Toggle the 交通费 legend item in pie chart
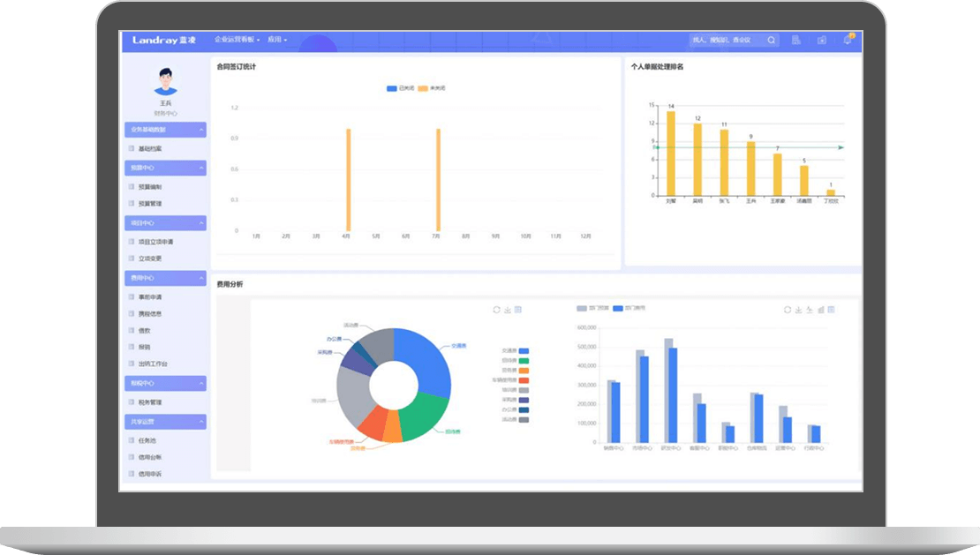Viewport: 980px width, 555px height. [x=515, y=350]
